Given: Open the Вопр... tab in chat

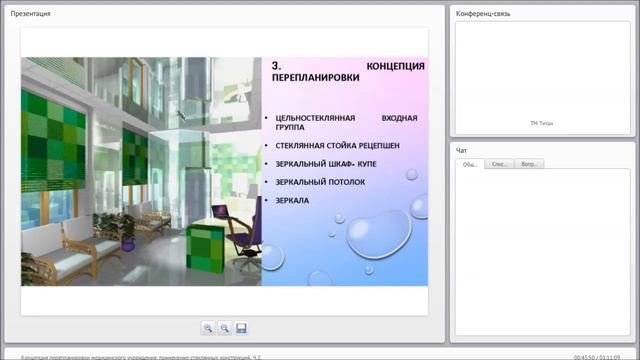Looking at the screenshot, I should click(x=529, y=164).
